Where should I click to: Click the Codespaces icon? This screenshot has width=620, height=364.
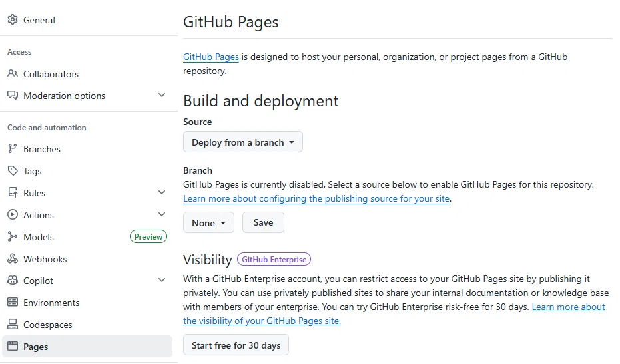click(x=13, y=325)
